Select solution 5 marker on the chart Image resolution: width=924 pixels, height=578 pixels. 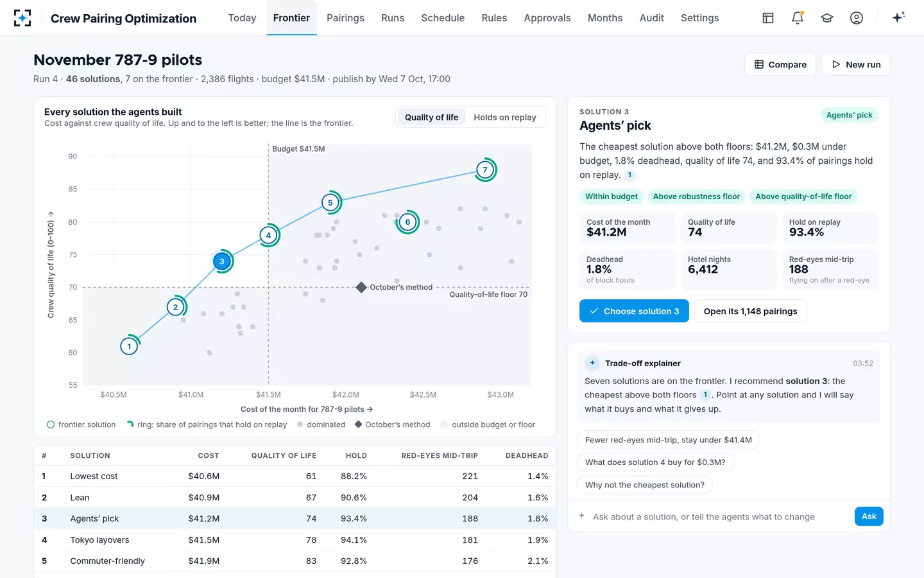pos(330,203)
